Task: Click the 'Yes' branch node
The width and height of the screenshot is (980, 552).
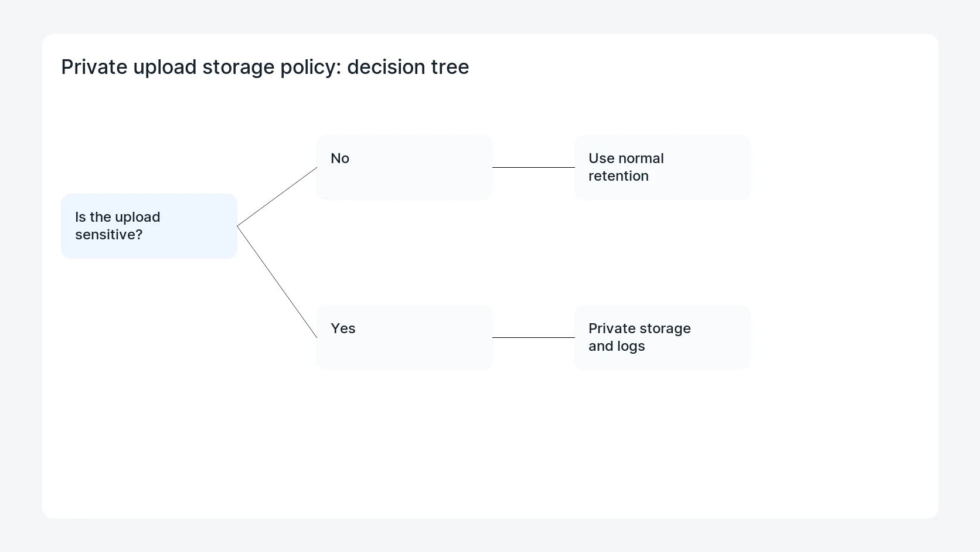Action: click(404, 337)
